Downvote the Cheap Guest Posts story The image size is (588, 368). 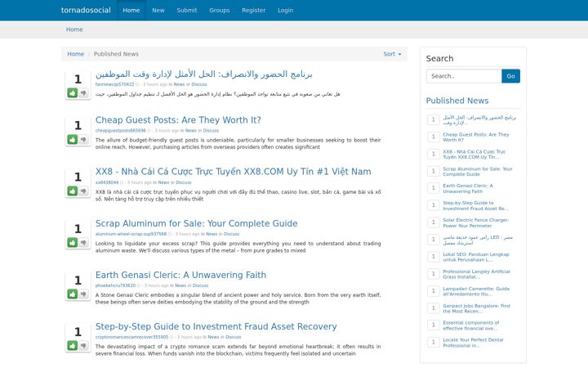click(x=83, y=140)
